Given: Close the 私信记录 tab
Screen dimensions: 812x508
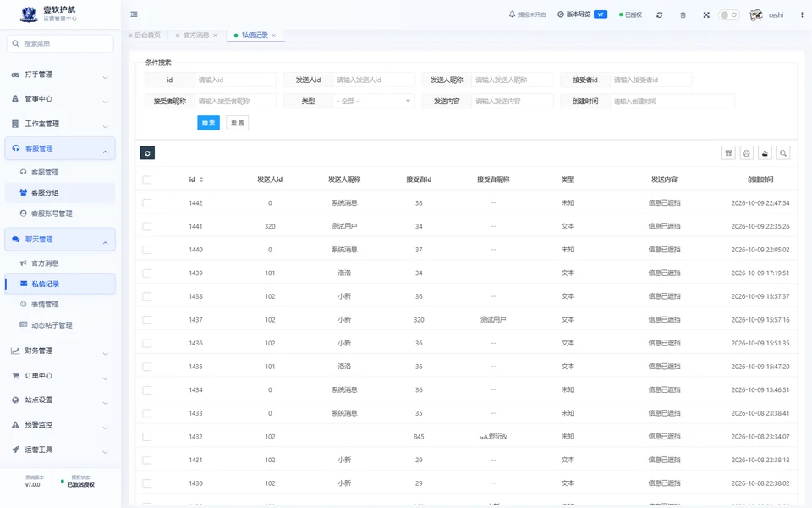Looking at the screenshot, I should point(274,36).
